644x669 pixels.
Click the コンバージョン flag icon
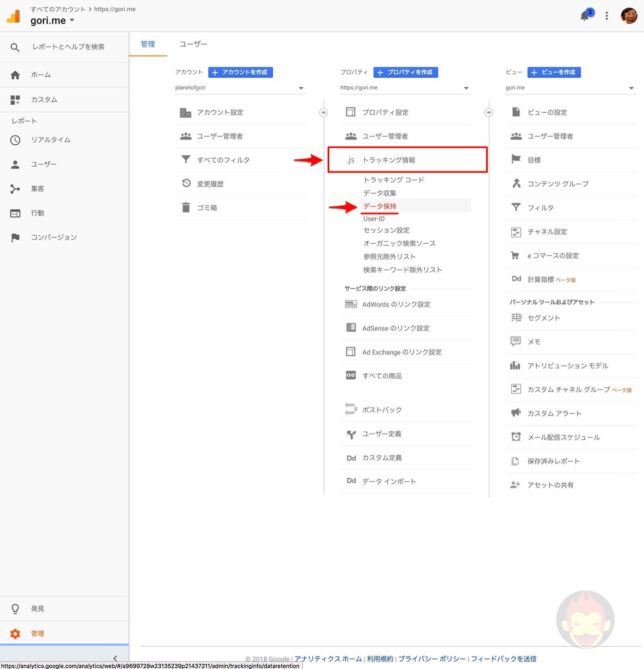[x=15, y=237]
